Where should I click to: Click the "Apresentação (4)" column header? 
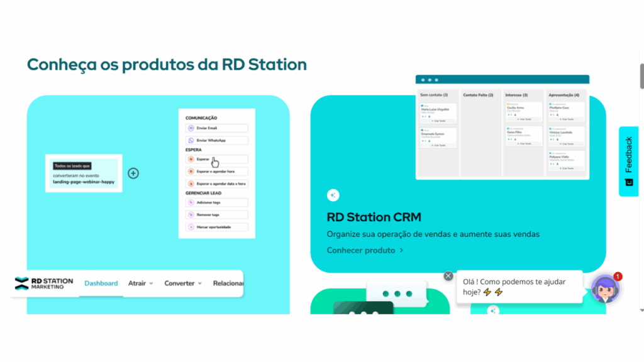[564, 95]
